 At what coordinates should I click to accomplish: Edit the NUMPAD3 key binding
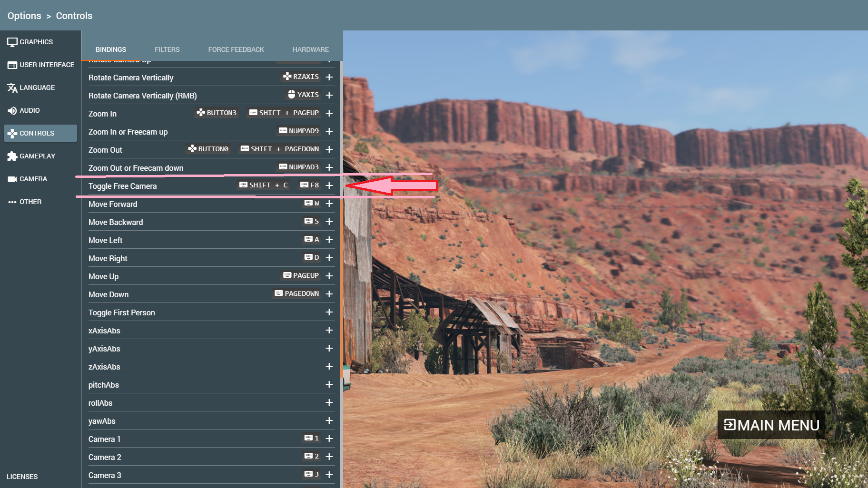[x=299, y=167]
